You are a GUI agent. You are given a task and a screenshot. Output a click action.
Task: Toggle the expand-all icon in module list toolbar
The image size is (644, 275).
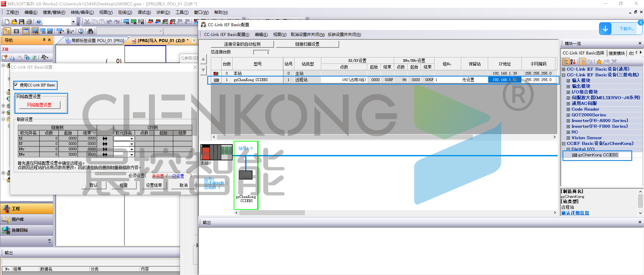click(x=582, y=62)
